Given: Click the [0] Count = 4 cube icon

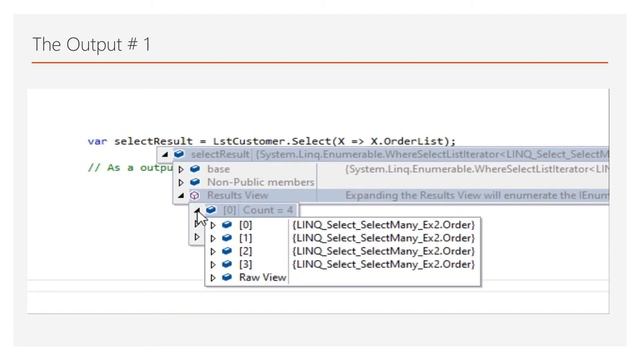Looking at the screenshot, I should pos(211,210).
